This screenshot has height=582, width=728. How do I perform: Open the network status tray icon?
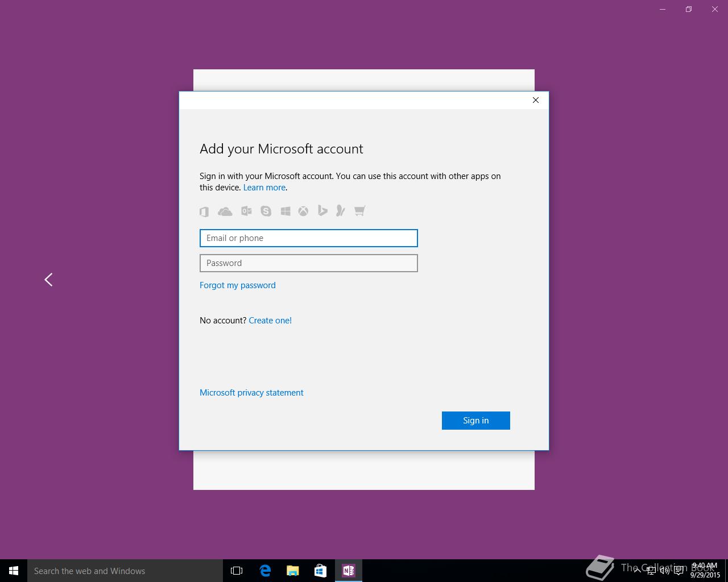click(651, 571)
